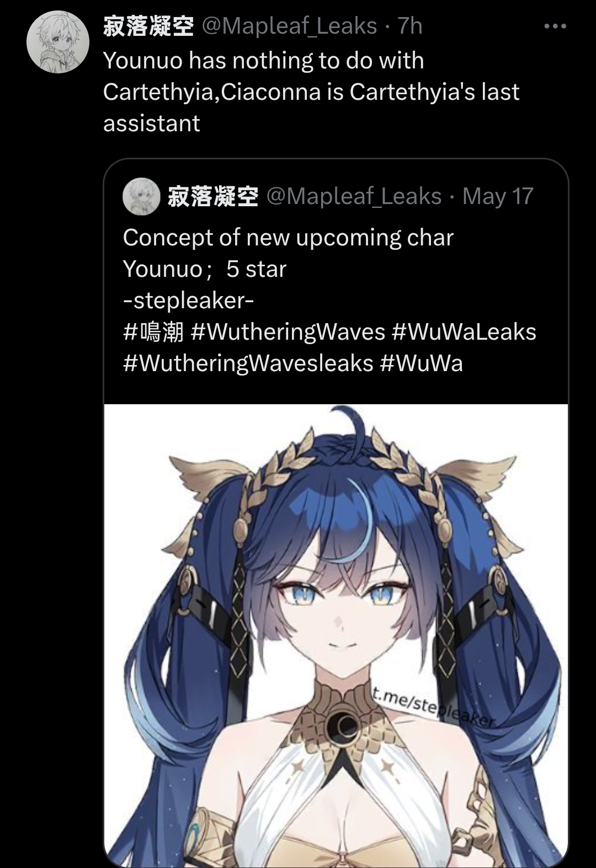The height and width of the screenshot is (868, 596).
Task: Open the three-dot more options menu
Action: tap(555, 26)
